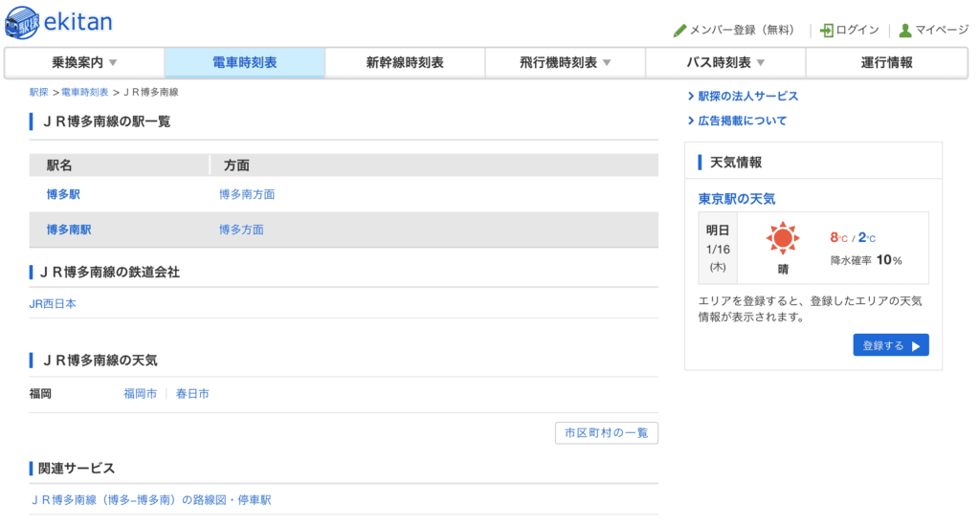
Task: Click the sunny weather icon
Action: pyautogui.click(x=783, y=238)
